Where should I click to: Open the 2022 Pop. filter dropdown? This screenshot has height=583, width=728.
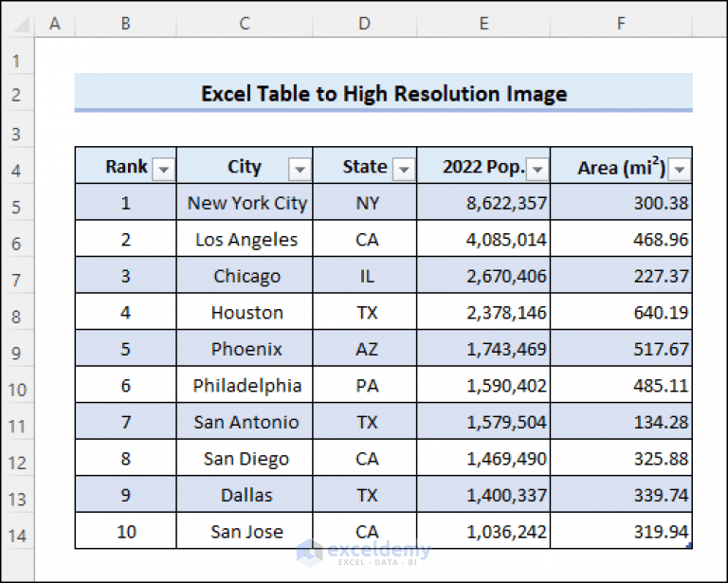click(537, 170)
